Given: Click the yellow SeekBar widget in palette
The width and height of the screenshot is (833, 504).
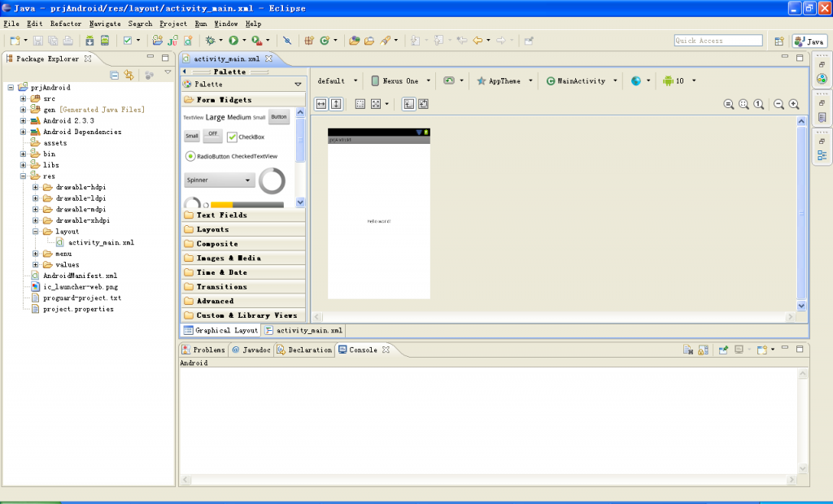Looking at the screenshot, I should click(x=247, y=205).
